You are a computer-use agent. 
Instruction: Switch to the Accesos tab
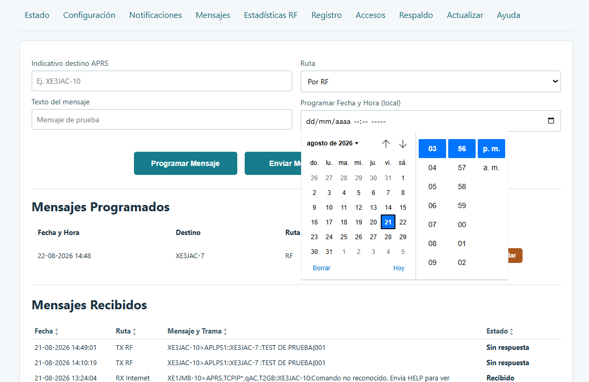[x=370, y=15]
